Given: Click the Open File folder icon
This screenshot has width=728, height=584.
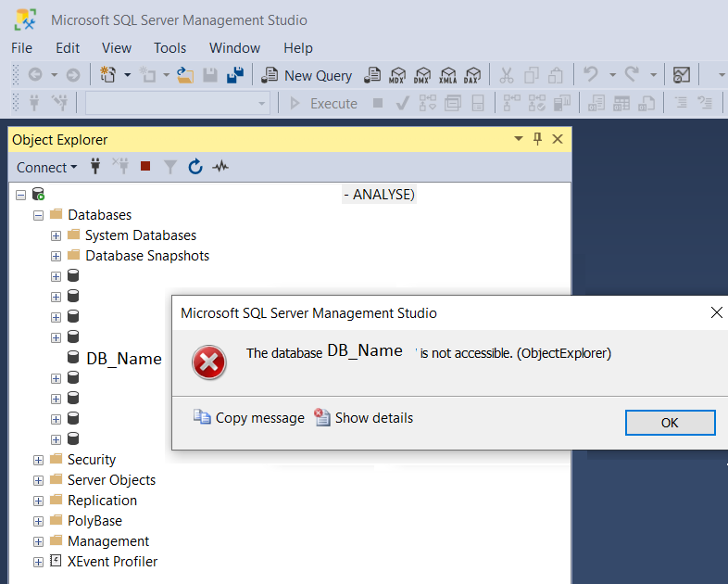Looking at the screenshot, I should coord(185,75).
